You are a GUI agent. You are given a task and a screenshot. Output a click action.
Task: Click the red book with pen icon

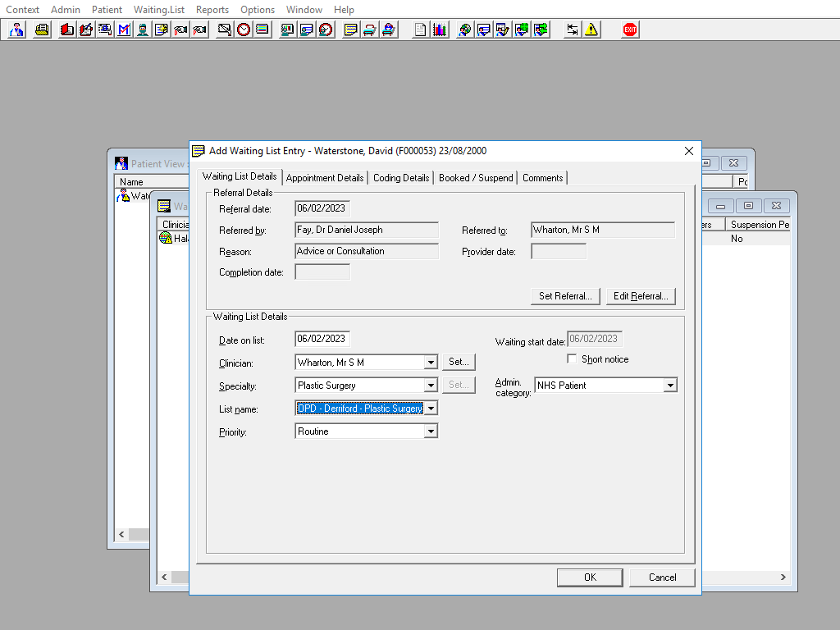click(x=85, y=30)
